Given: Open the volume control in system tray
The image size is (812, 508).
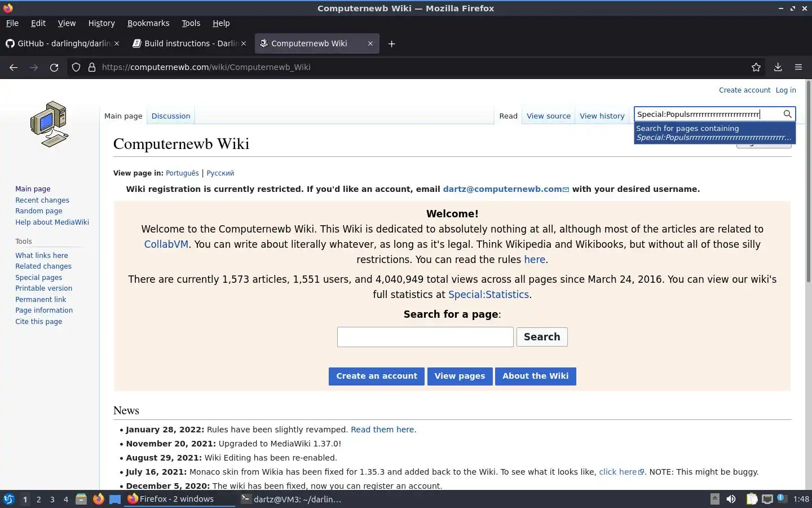Looking at the screenshot, I should point(731,499).
